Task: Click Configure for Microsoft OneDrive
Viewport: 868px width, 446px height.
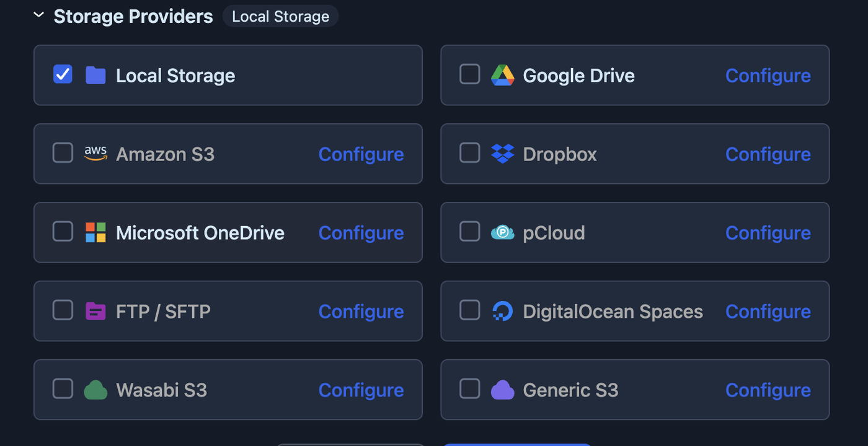Action: coord(361,233)
